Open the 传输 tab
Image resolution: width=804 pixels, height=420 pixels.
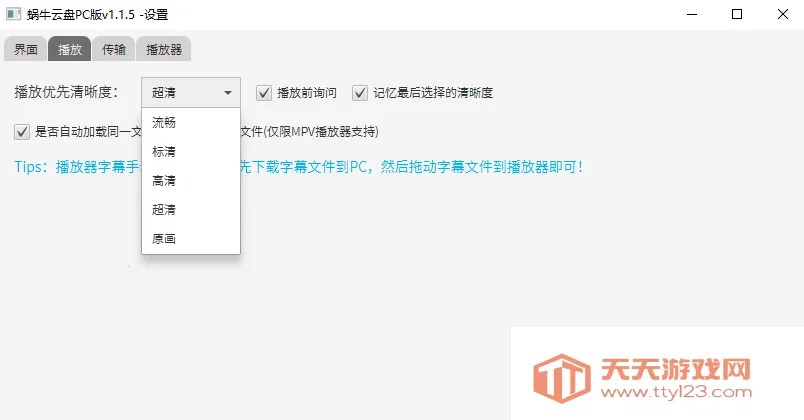pos(113,49)
